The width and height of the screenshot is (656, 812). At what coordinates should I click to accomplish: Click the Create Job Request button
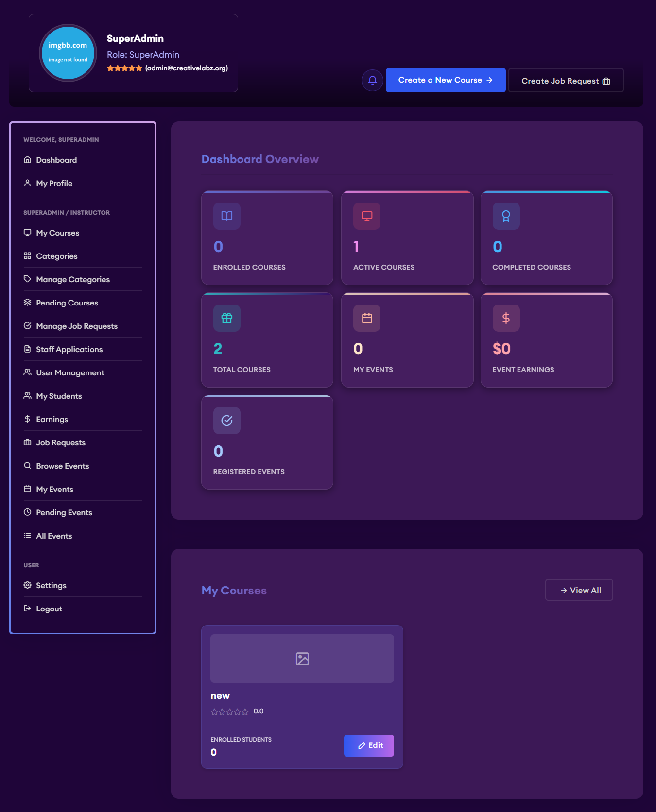566,81
